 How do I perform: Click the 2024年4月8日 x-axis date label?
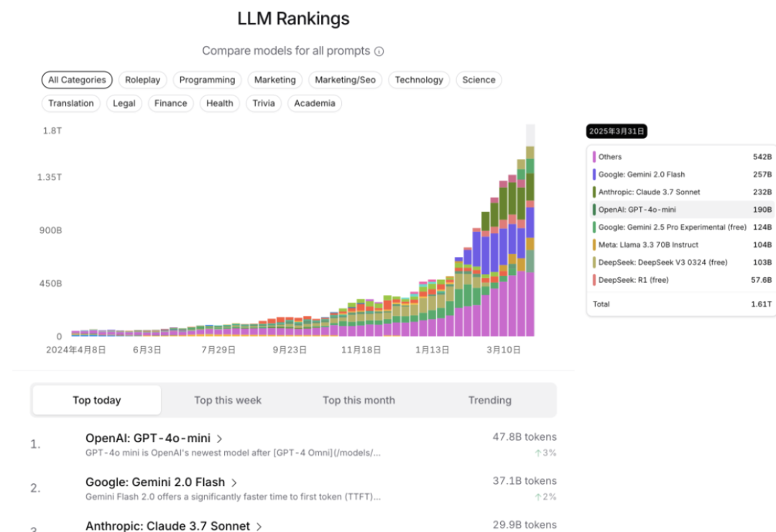pyautogui.click(x=75, y=350)
